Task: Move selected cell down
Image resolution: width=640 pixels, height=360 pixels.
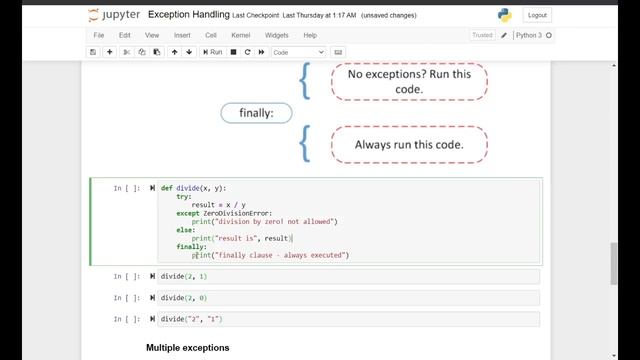Action: (x=189, y=52)
